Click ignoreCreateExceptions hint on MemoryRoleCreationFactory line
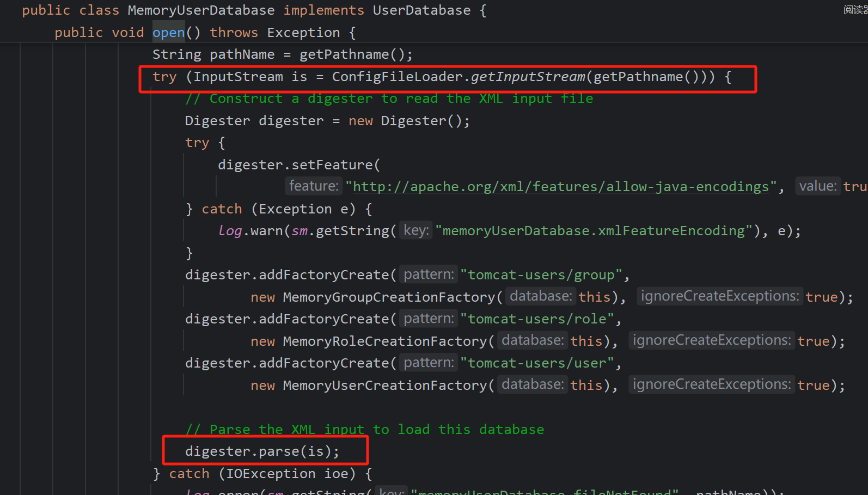 [712, 340]
